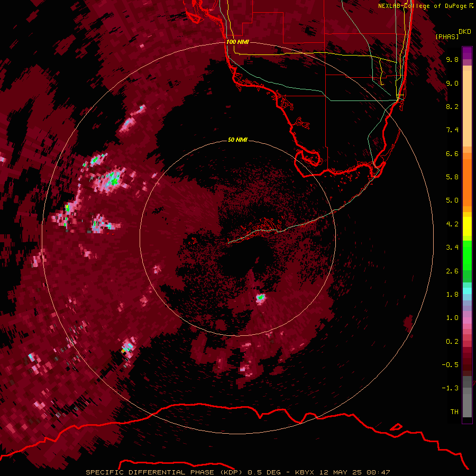Viewport: 476px width, 476px height.
Task: Click the 2.6 color scale value
Action: click(452, 271)
